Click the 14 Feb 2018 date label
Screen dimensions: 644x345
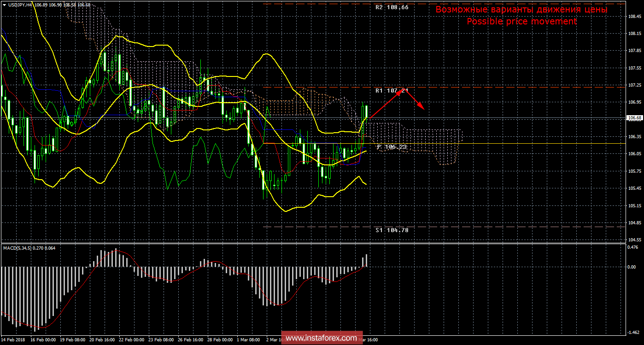13,340
